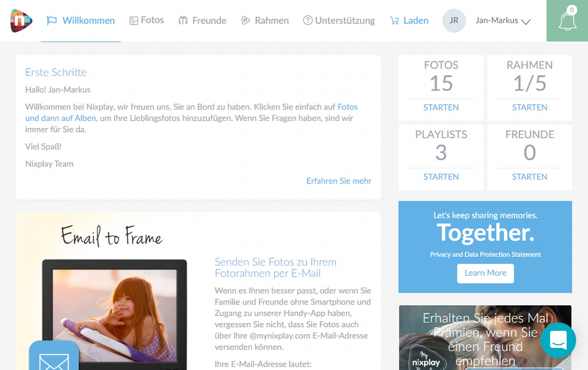
Task: Click the girl photo in frame
Action: (115, 316)
